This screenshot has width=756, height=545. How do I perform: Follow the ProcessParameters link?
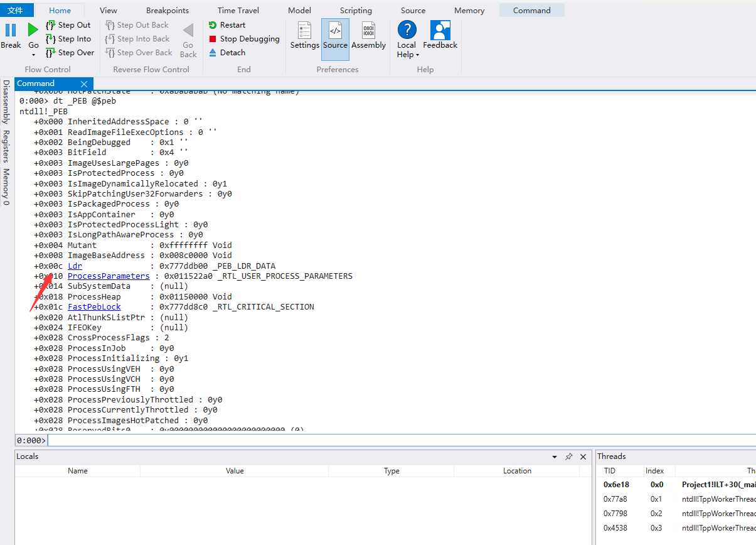pyautogui.click(x=109, y=276)
